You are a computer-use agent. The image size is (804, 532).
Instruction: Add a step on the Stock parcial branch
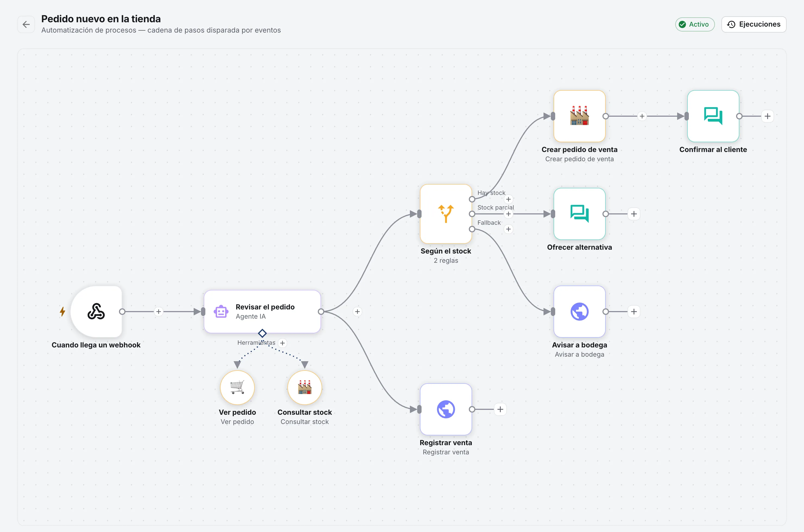click(x=508, y=214)
